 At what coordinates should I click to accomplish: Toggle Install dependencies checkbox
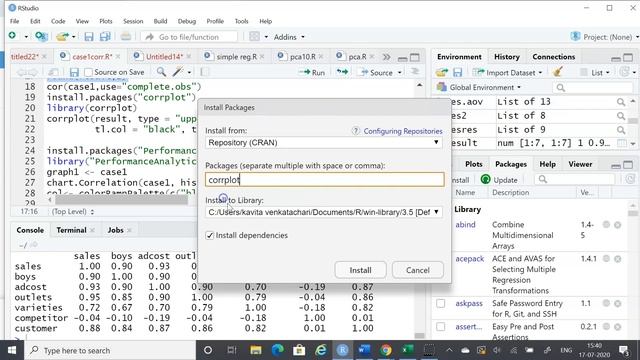tap(209, 236)
